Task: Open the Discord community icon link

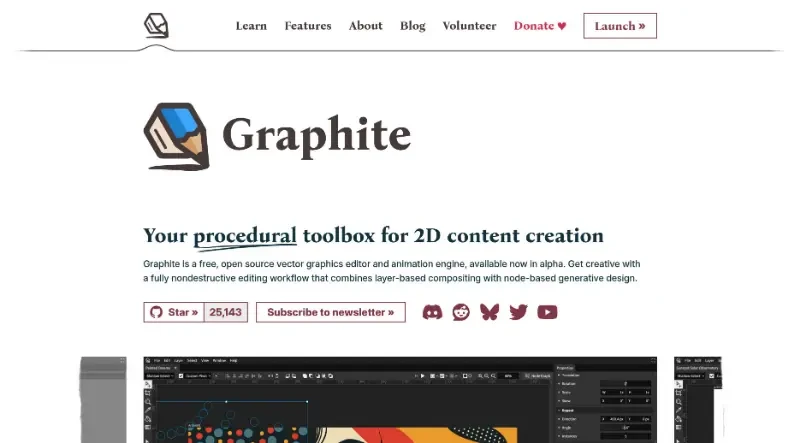Action: [x=432, y=312]
